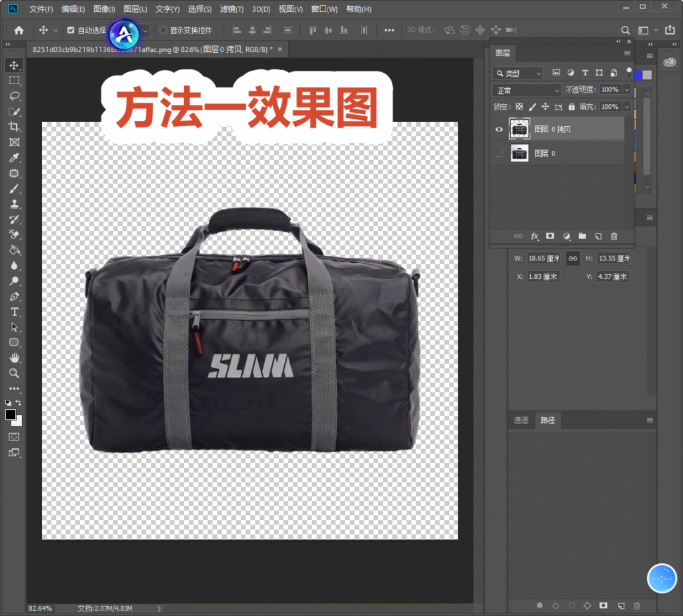Select the Crop tool
Image resolution: width=683 pixels, height=616 pixels.
(14, 127)
